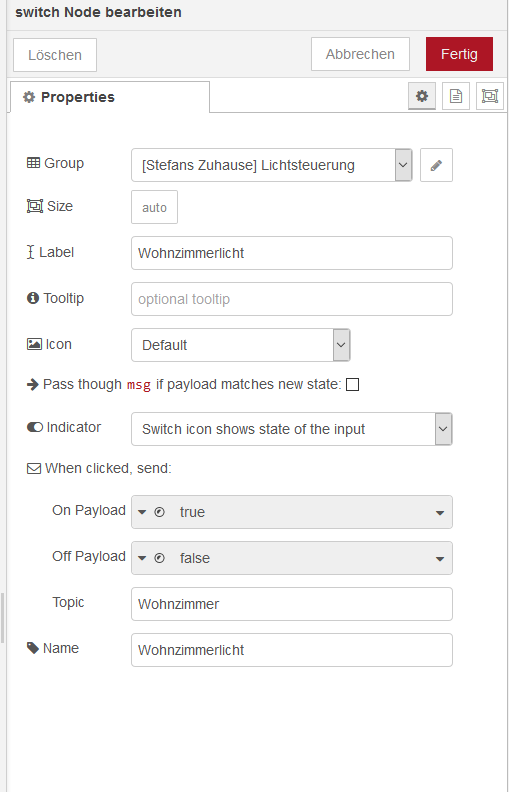Click the Abbrechen button
509x792 pixels.
click(360, 54)
